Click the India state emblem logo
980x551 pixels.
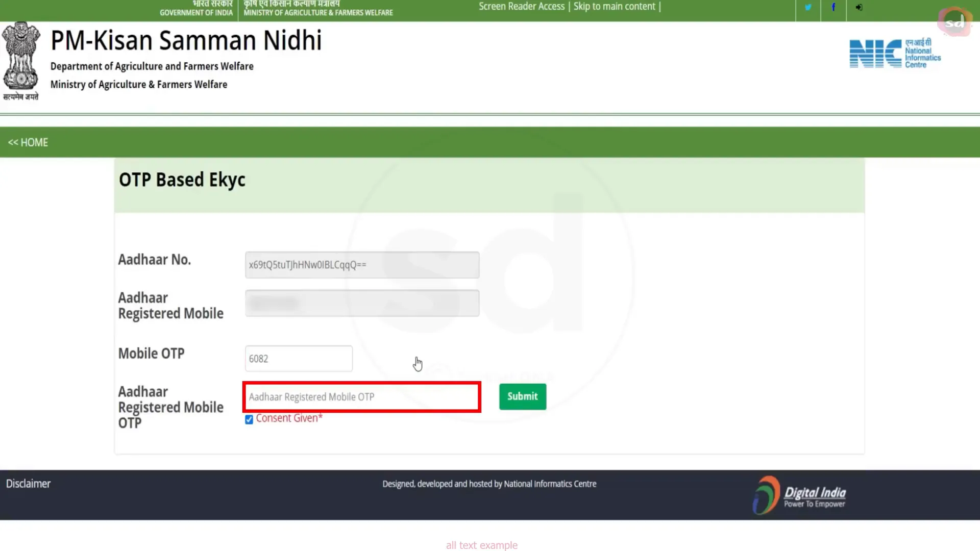(21, 60)
